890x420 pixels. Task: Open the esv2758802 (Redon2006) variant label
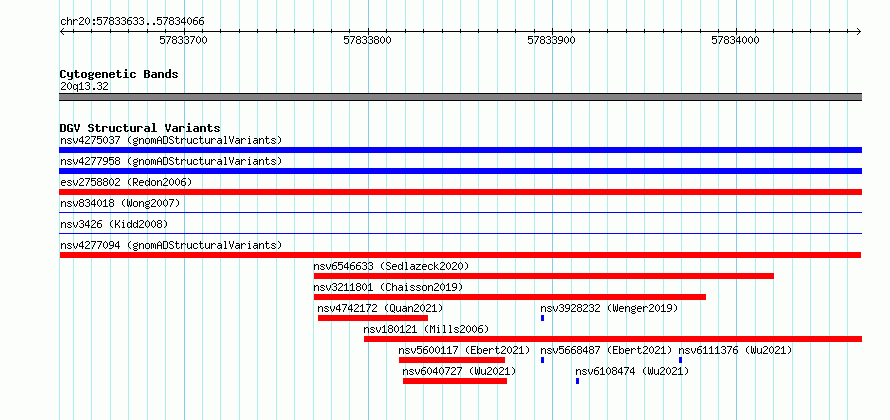(x=126, y=182)
